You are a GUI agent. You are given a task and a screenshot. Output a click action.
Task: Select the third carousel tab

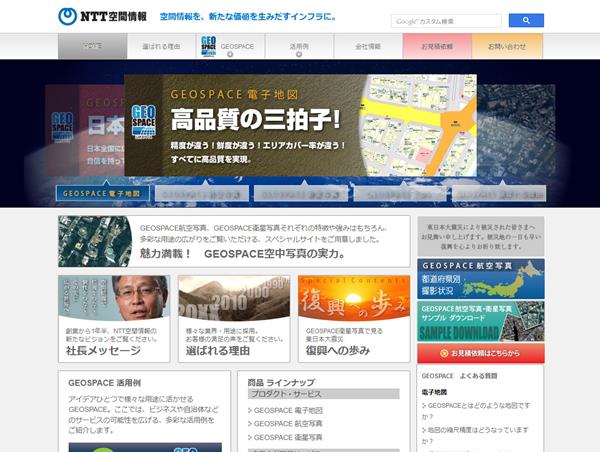click(301, 193)
